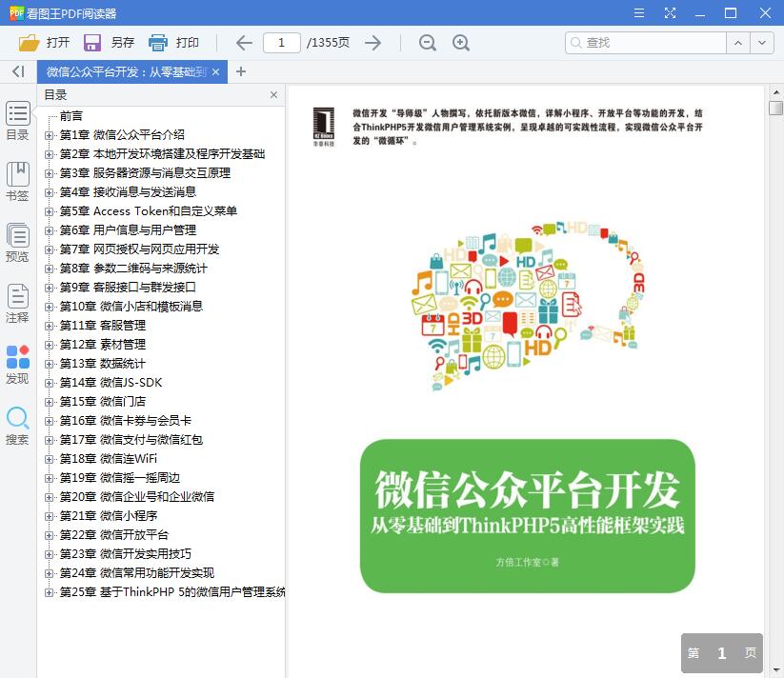Jump to 第16章 微信卡券与会员卡
The width and height of the screenshot is (784, 678).
pos(126,421)
